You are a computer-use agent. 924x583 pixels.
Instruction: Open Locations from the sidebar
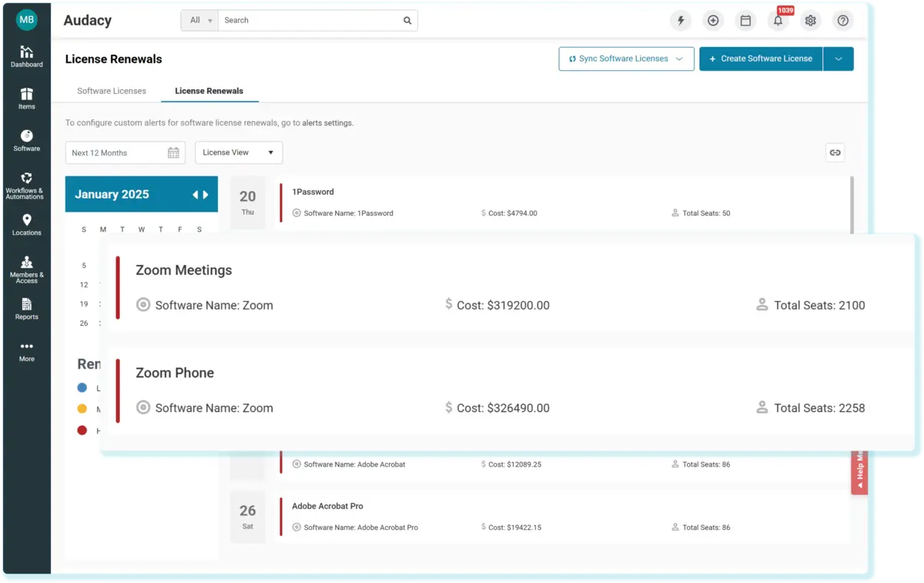[x=26, y=224]
